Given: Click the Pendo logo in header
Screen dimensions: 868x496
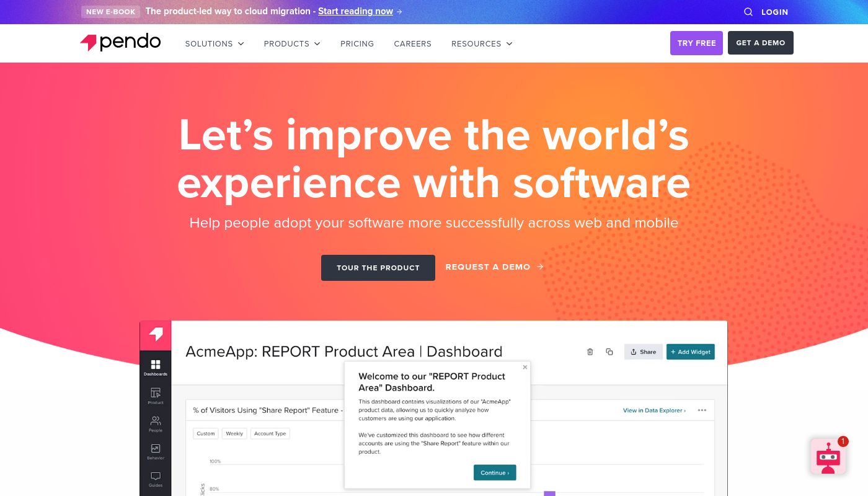Looking at the screenshot, I should pos(120,43).
